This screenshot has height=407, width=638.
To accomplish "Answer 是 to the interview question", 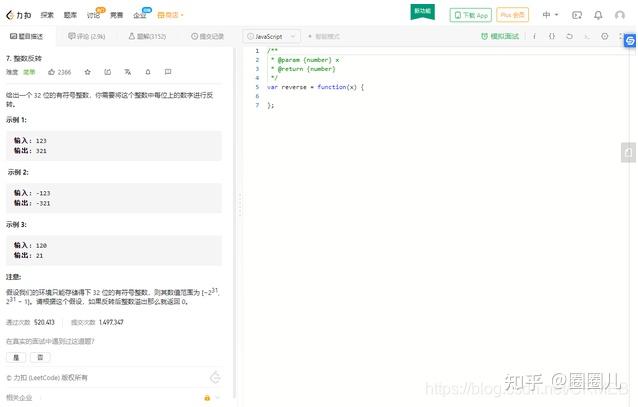I will point(16,357).
